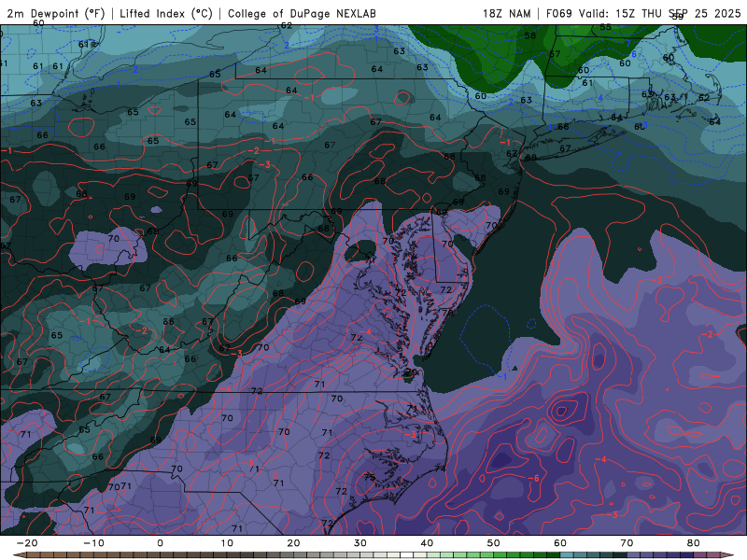
Task: Click the 57 dewpoint value in green area
Action: pos(555,54)
